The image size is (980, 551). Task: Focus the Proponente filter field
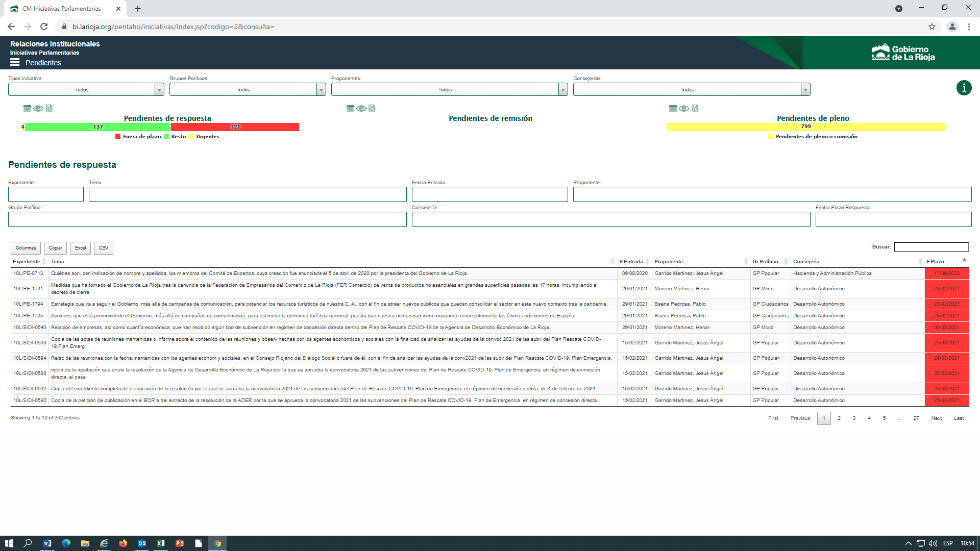pos(772,194)
